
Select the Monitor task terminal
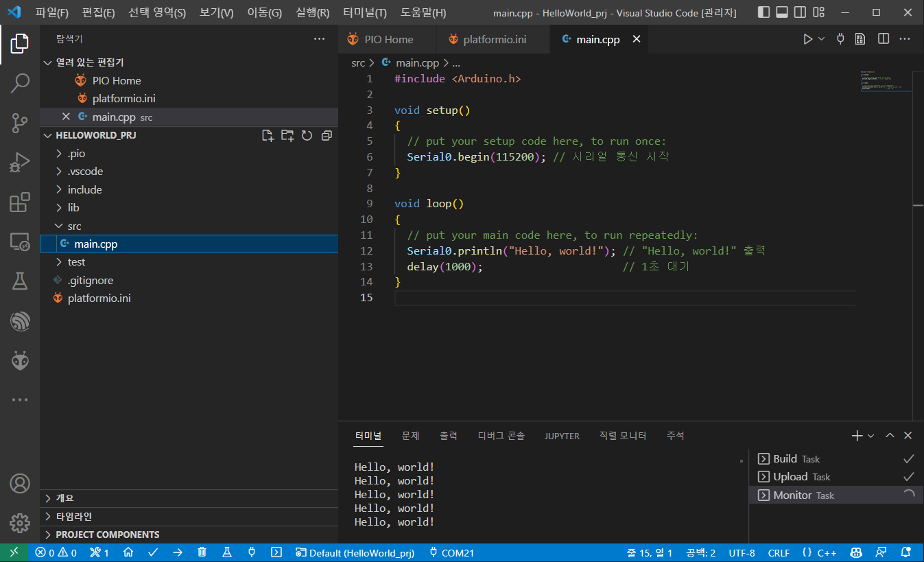(836, 495)
